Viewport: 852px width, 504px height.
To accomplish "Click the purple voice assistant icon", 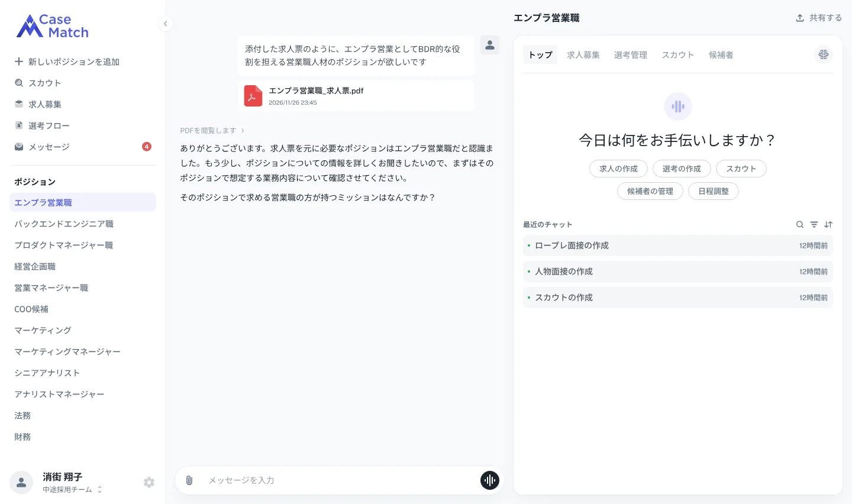I will (x=678, y=106).
